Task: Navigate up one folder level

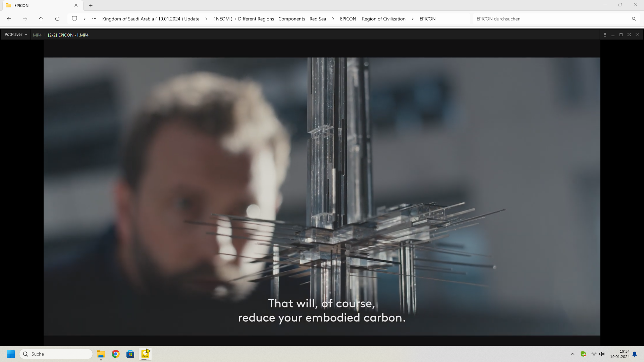Action: coord(41,19)
